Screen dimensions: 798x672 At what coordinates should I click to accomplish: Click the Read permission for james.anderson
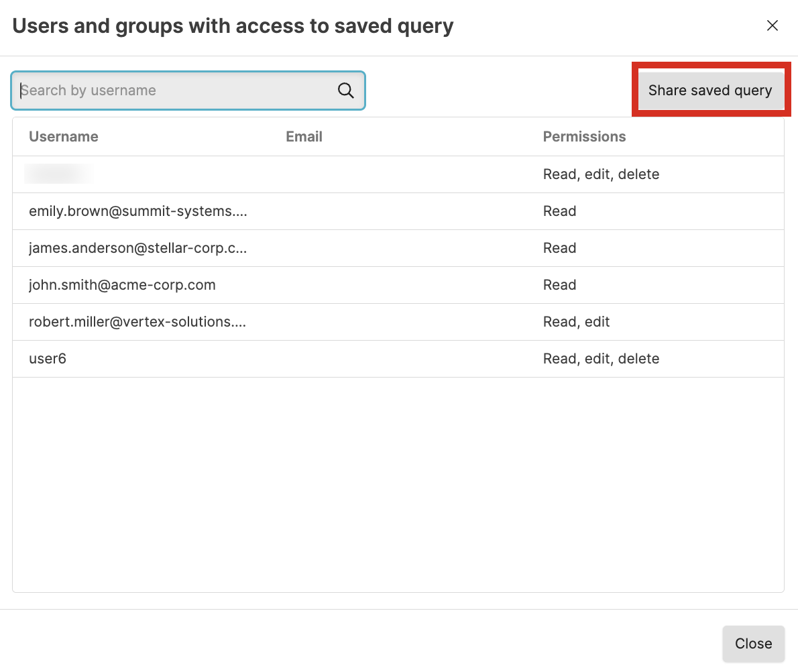coord(559,248)
